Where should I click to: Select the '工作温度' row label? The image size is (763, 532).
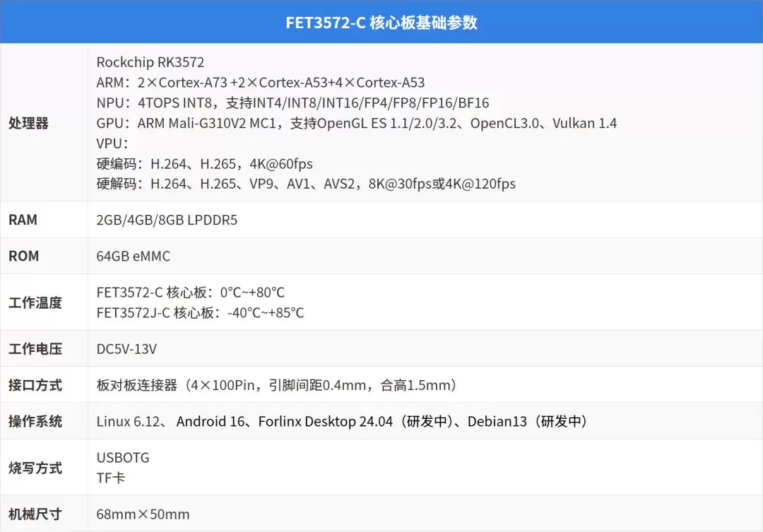[35, 303]
